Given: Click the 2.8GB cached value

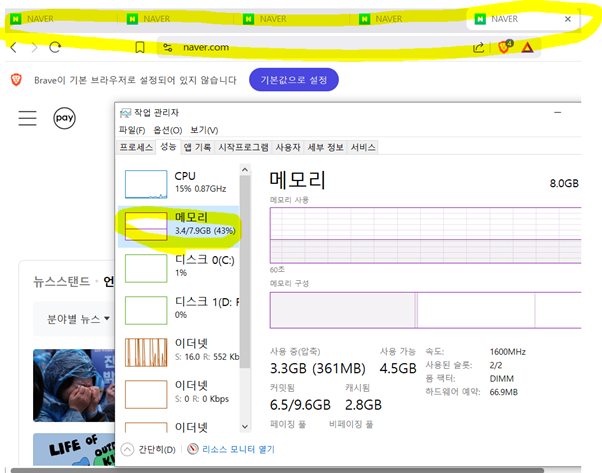Looking at the screenshot, I should [363, 405].
